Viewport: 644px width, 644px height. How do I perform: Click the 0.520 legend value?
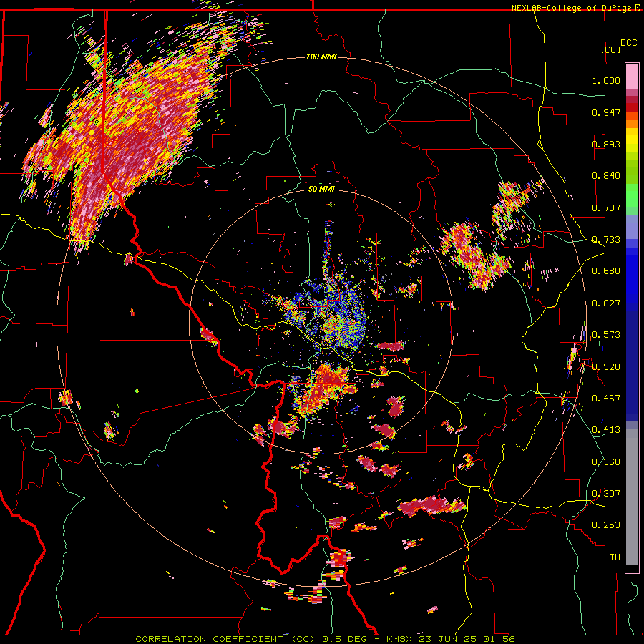606,367
